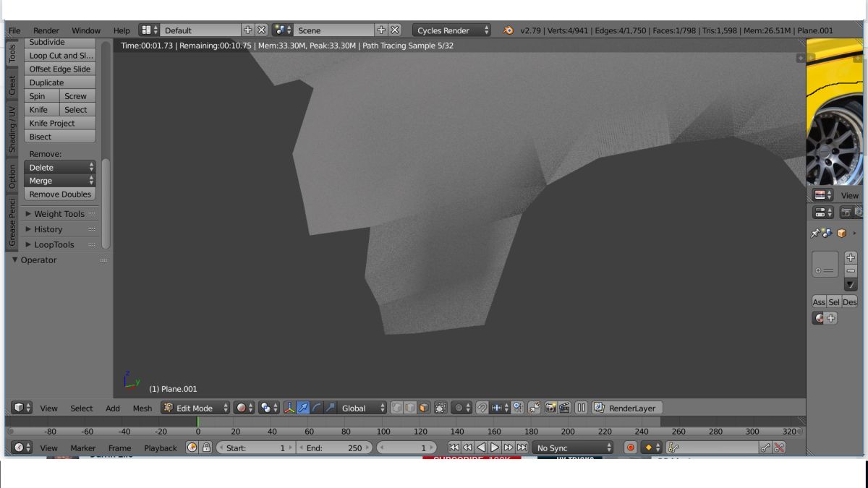868x488 pixels.
Task: Open the Merge dropdown under Remove
Action: (x=60, y=181)
